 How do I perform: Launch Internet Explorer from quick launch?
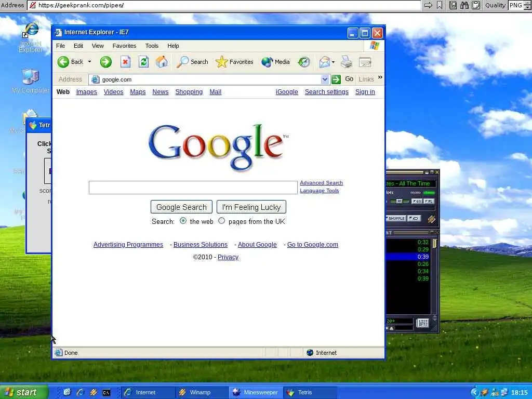click(80, 392)
